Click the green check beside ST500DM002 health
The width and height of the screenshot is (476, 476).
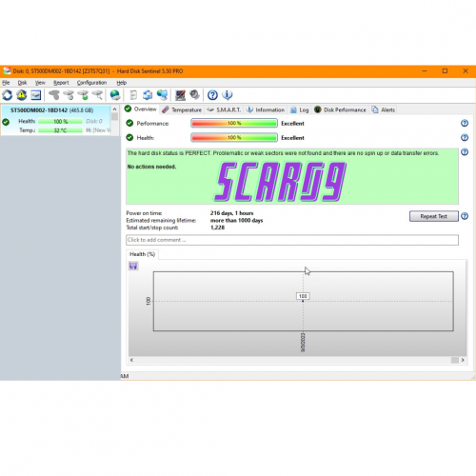pyautogui.click(x=6, y=122)
